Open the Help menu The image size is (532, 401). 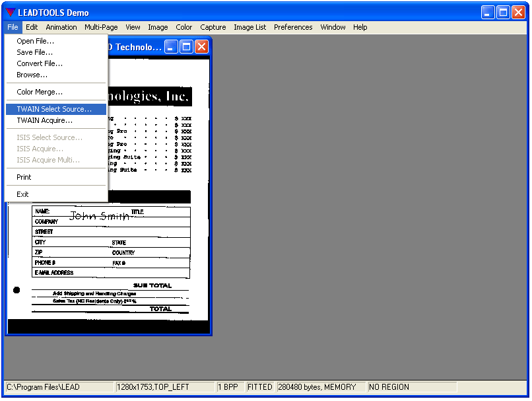(x=360, y=27)
